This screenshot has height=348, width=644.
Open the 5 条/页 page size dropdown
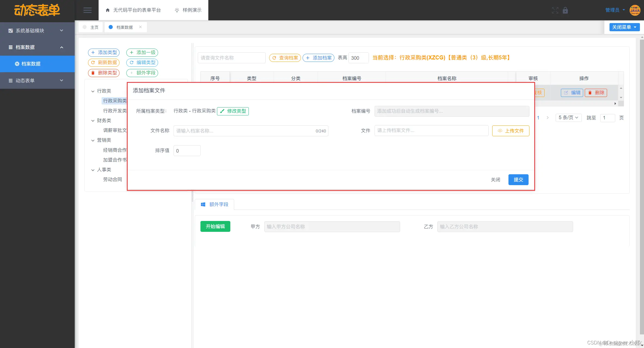tap(568, 118)
